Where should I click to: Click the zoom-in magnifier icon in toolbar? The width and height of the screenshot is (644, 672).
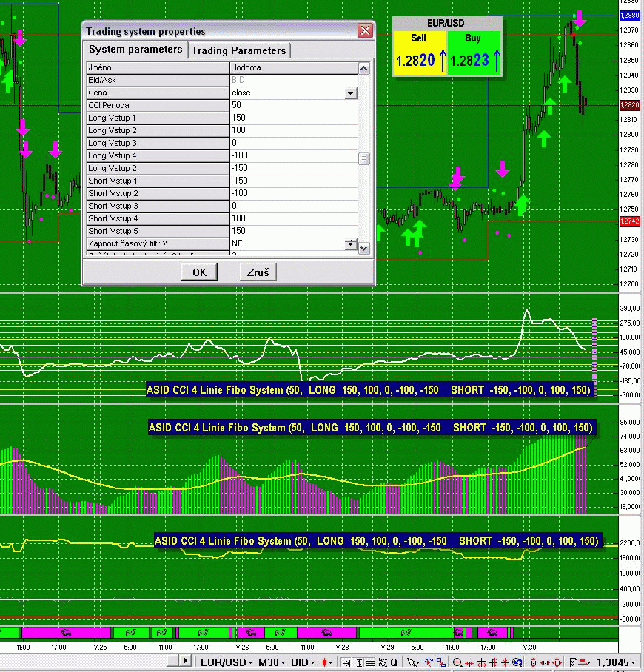457,662
